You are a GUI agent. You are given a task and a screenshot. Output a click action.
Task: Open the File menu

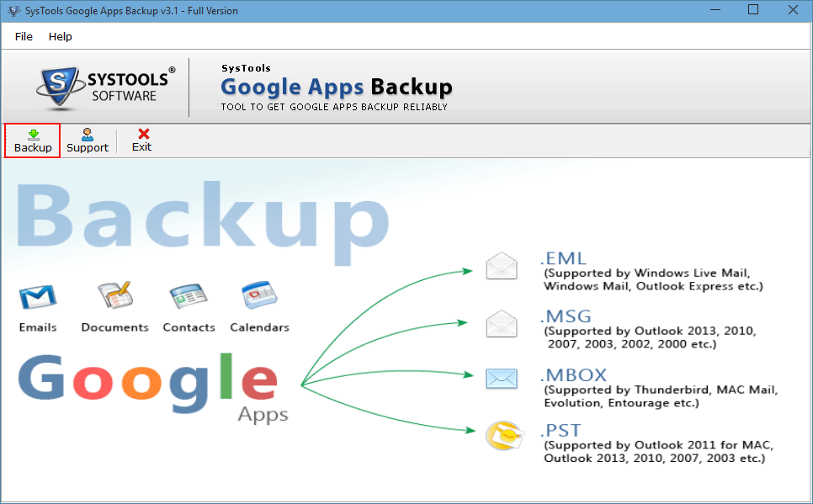[23, 36]
